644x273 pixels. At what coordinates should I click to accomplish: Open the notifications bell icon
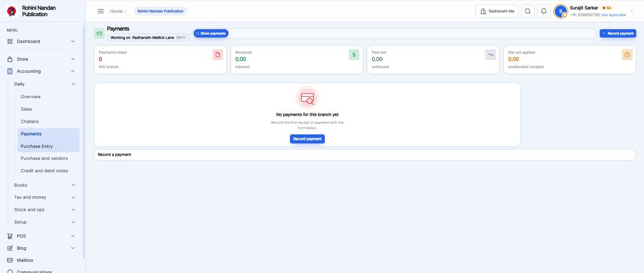point(544,11)
